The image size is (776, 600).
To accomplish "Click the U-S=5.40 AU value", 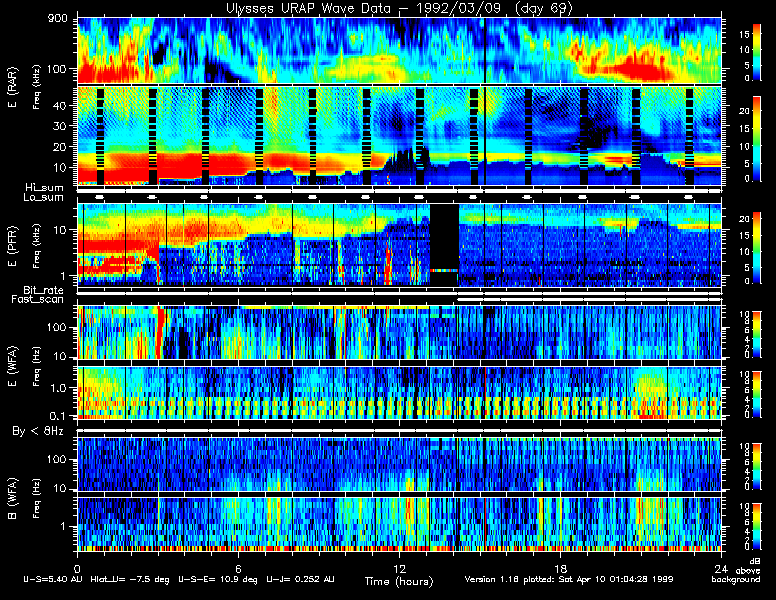I will tap(53, 579).
